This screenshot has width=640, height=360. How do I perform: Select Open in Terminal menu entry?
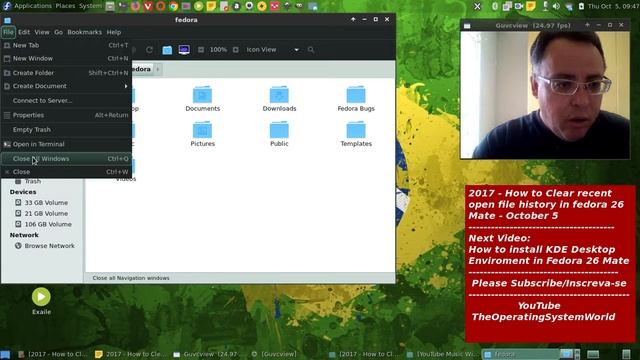(x=66, y=144)
